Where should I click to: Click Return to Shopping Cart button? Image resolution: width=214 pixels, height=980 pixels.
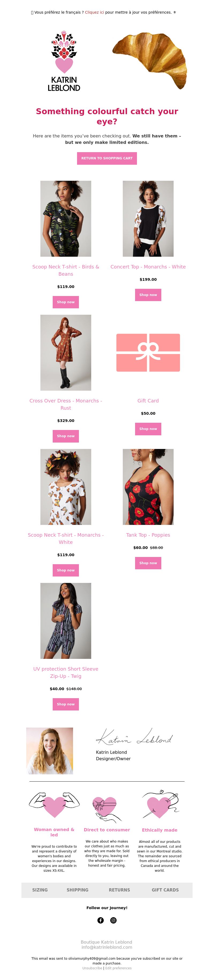tap(107, 158)
